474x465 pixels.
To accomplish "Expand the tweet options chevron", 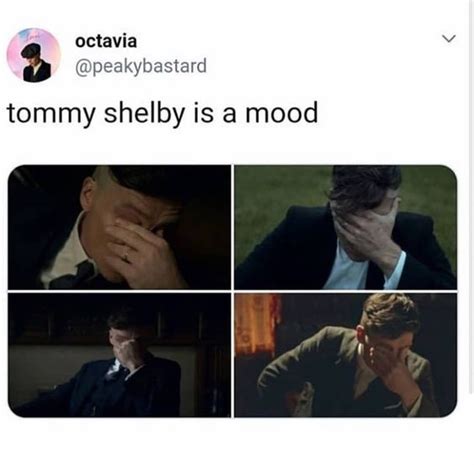I will 449,39.
